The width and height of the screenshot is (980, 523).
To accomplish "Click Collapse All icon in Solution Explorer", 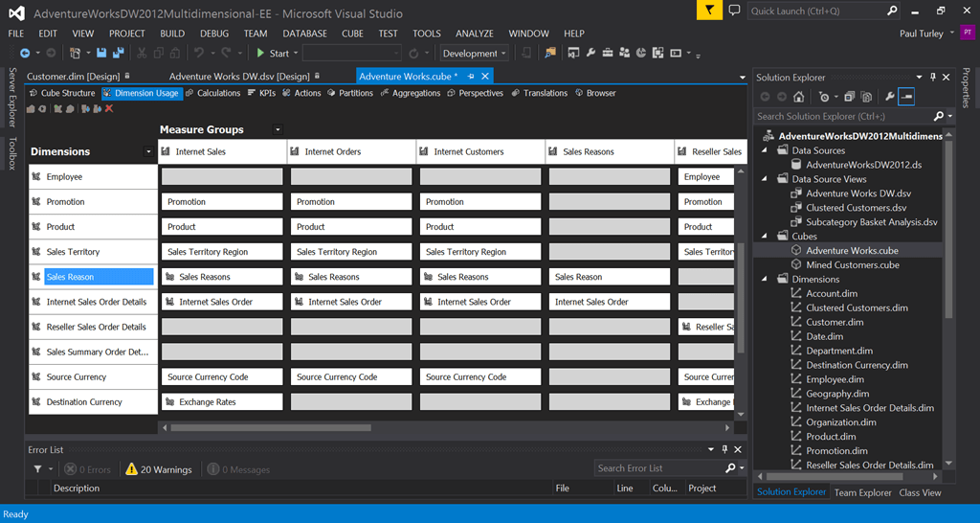I will pos(850,97).
